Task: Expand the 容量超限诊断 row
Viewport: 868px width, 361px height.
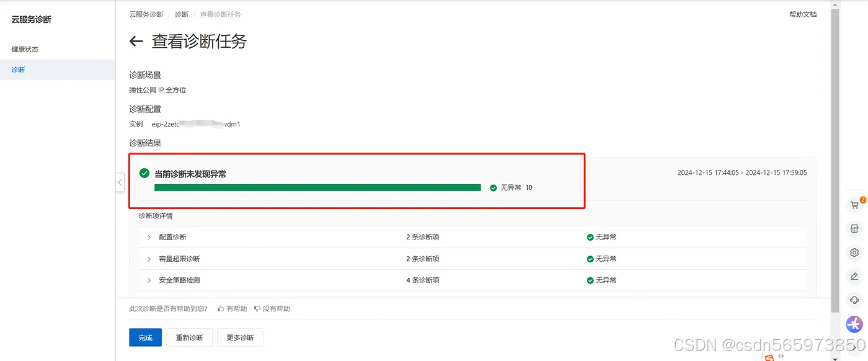Action: pyautogui.click(x=149, y=259)
